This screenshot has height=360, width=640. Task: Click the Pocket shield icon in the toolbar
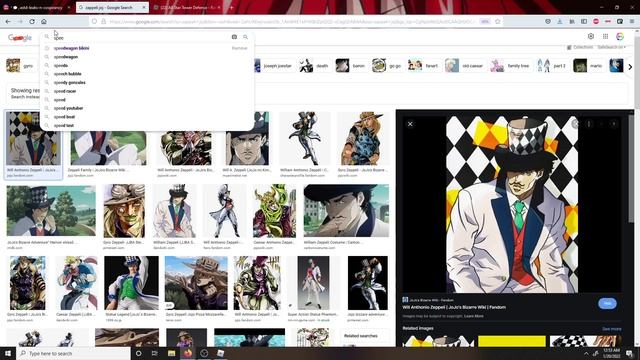[x=548, y=21]
